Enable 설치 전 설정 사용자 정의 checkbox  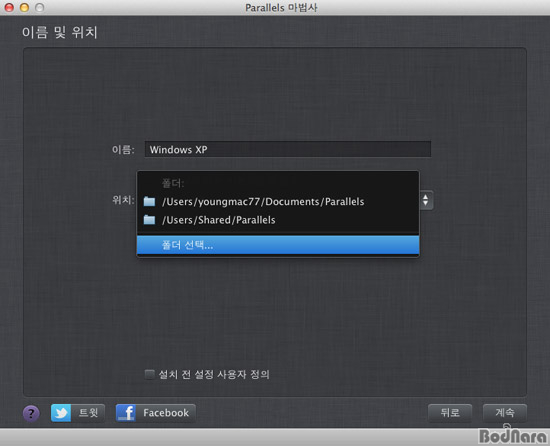click(x=150, y=374)
